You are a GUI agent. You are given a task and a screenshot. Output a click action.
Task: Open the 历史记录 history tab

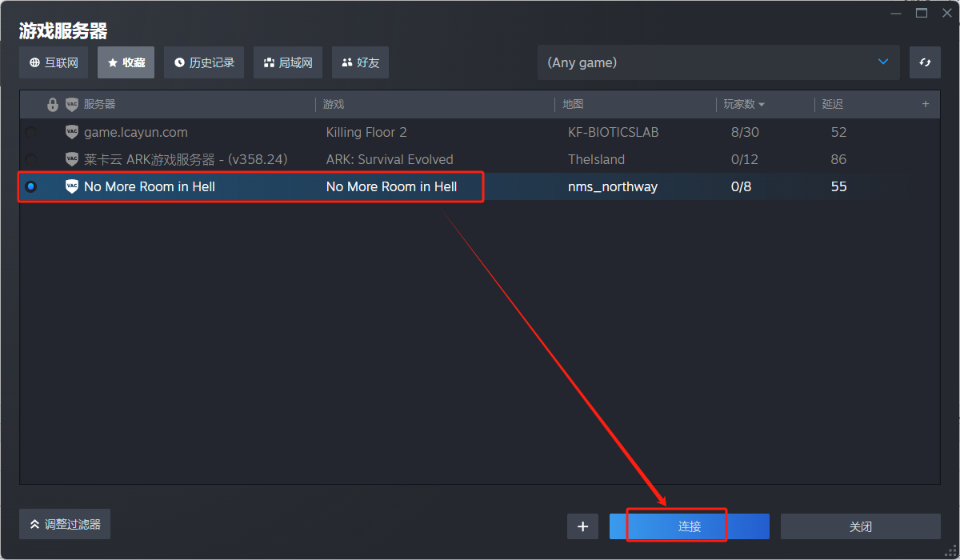pyautogui.click(x=204, y=62)
